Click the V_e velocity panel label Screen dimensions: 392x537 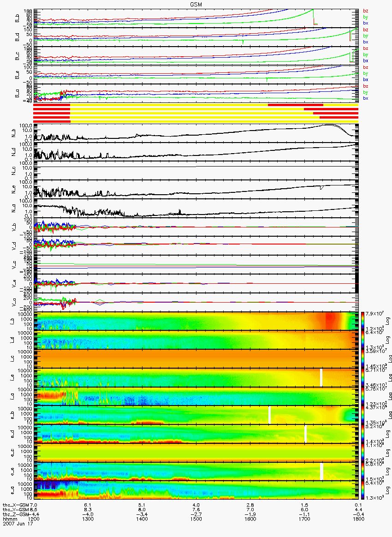(x=14, y=284)
